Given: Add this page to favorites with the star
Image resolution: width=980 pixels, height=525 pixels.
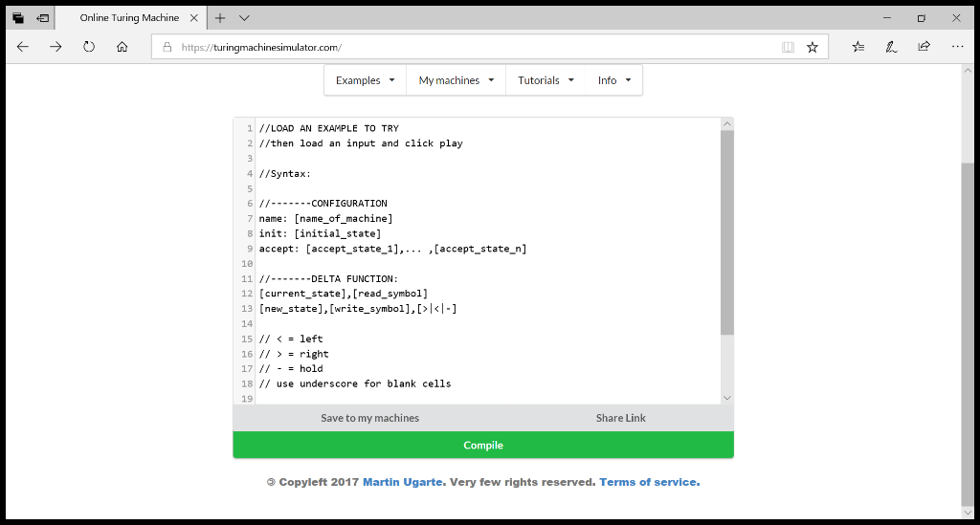Looking at the screenshot, I should [x=812, y=47].
